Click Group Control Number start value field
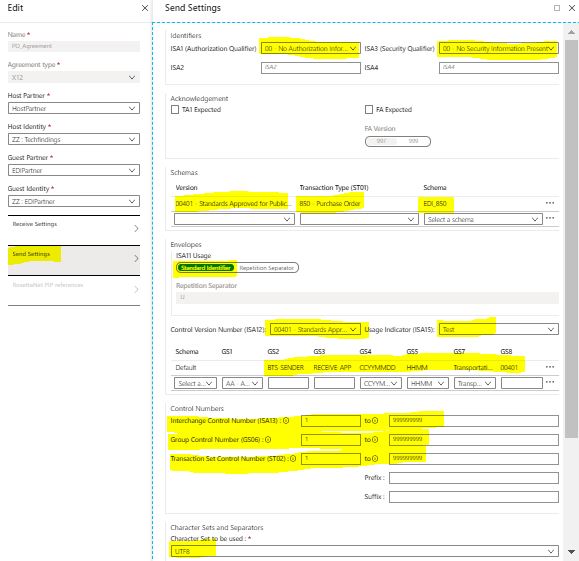Image resolution: width=579 pixels, height=561 pixels. pos(330,439)
